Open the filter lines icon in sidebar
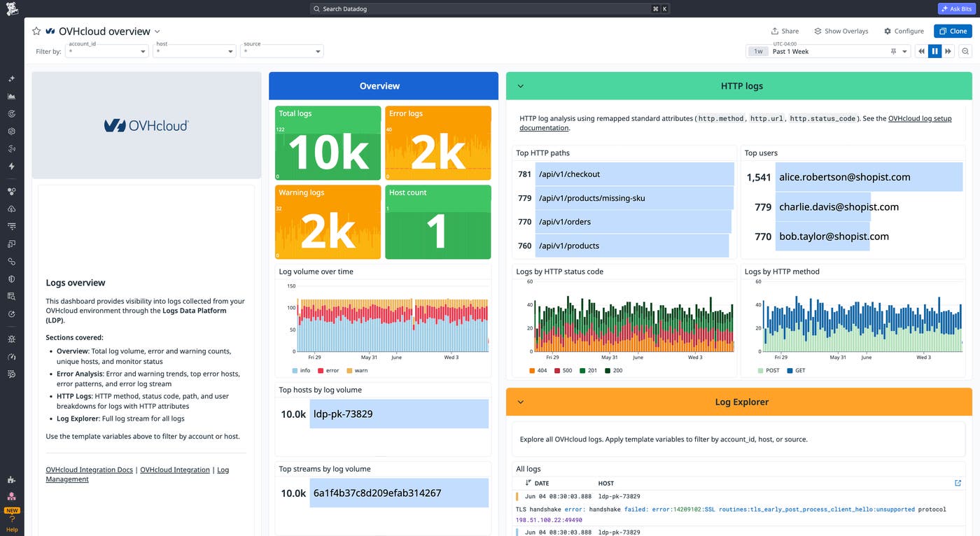 [x=11, y=227]
